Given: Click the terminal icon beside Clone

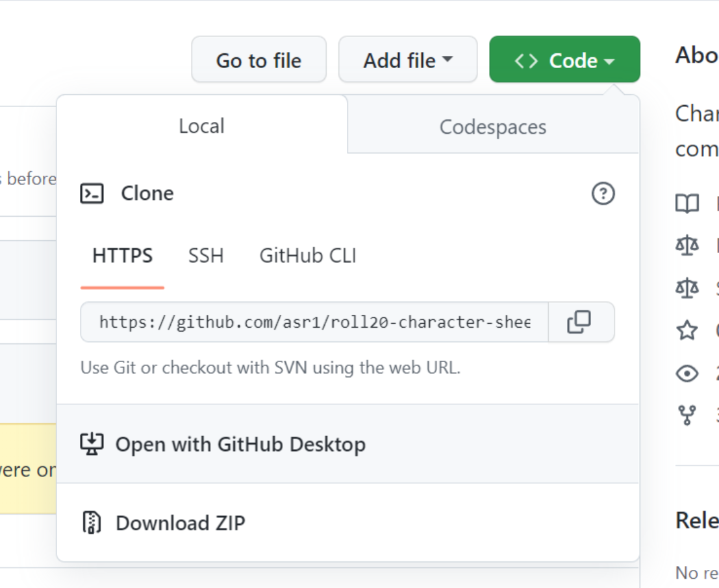Looking at the screenshot, I should pos(92,193).
